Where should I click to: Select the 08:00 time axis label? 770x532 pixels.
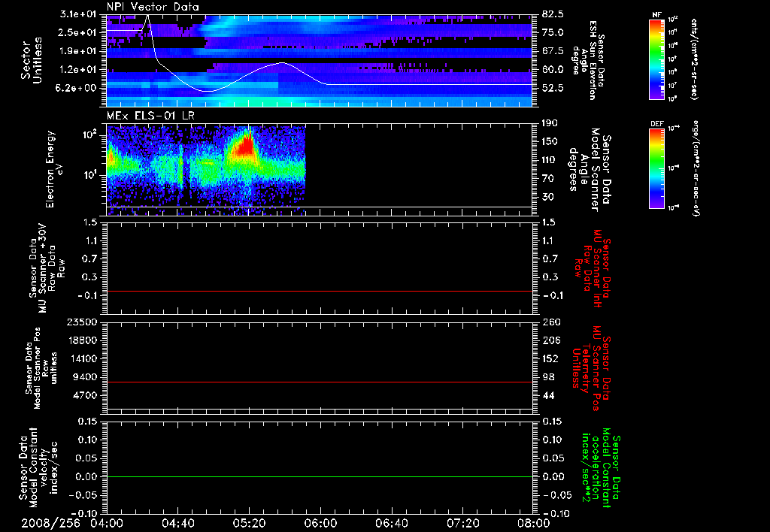(534, 523)
